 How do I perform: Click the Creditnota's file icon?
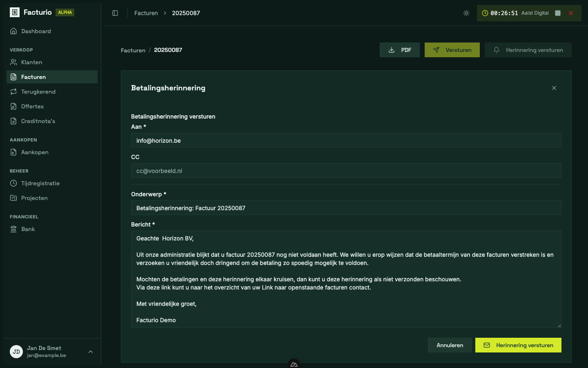(13, 121)
